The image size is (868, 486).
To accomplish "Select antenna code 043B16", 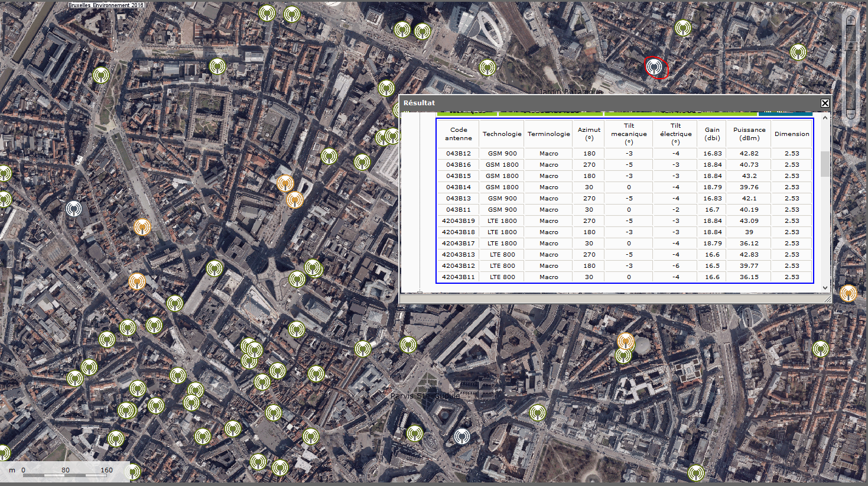I will tap(459, 165).
